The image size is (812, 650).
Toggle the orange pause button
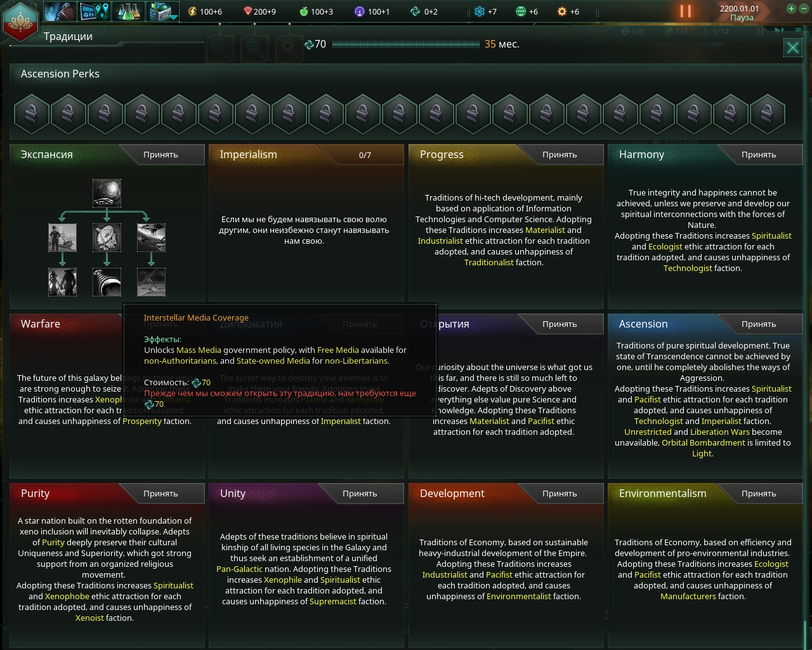point(685,11)
